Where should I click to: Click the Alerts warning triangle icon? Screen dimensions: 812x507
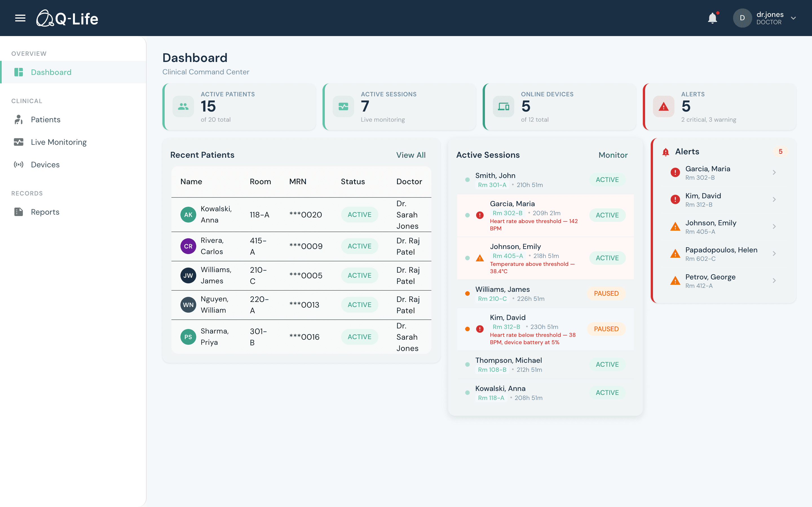663,106
